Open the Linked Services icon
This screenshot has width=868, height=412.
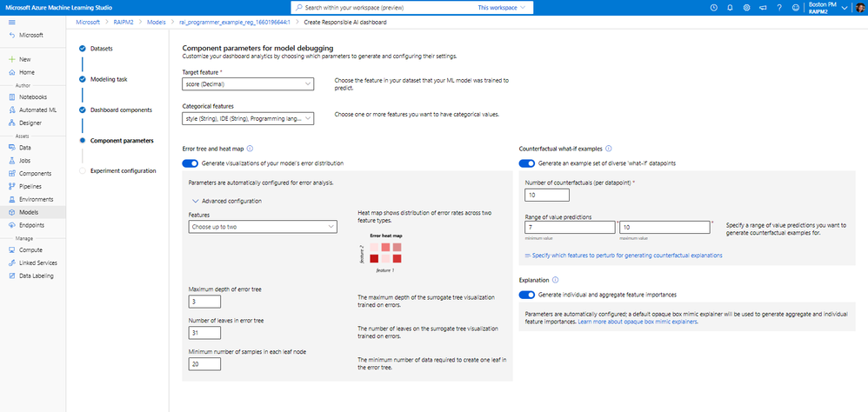click(12, 262)
